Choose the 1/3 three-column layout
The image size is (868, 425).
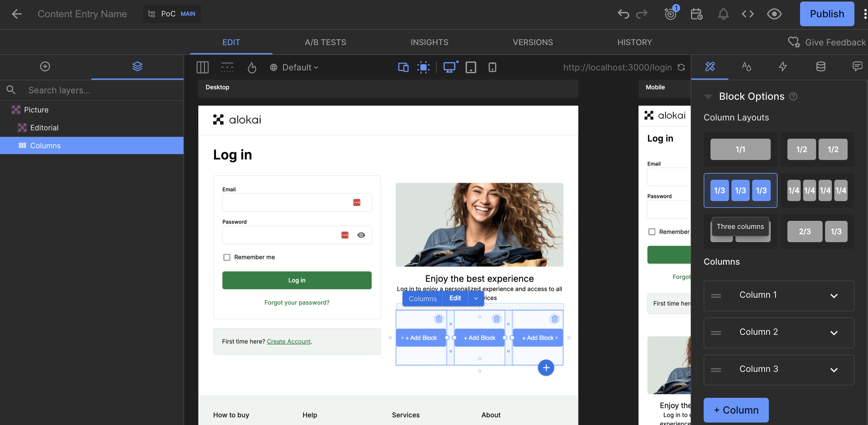pos(740,190)
